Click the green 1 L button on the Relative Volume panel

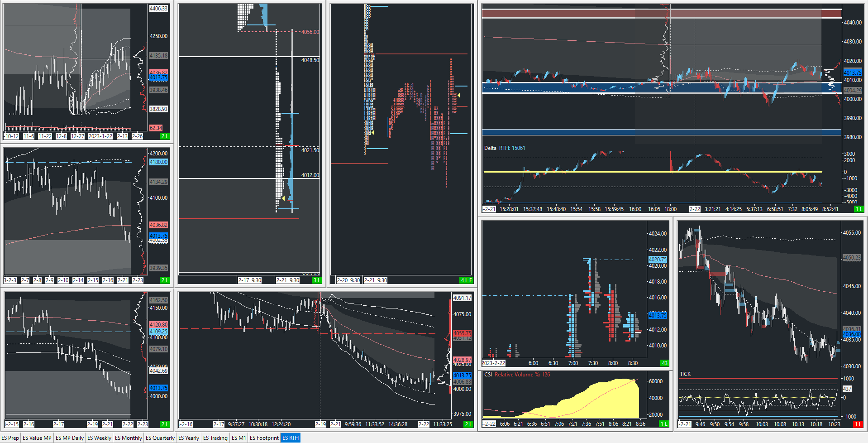coord(663,424)
